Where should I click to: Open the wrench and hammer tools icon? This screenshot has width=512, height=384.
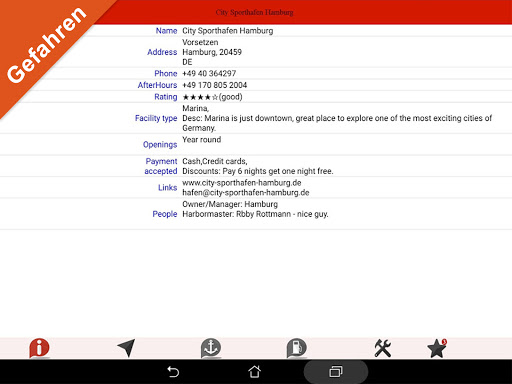tap(383, 348)
